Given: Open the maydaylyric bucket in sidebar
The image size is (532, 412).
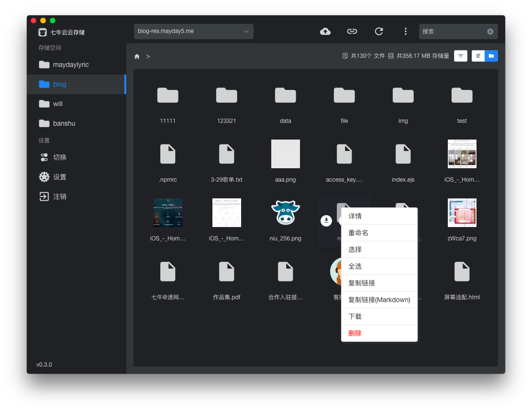Looking at the screenshot, I should click(70, 65).
